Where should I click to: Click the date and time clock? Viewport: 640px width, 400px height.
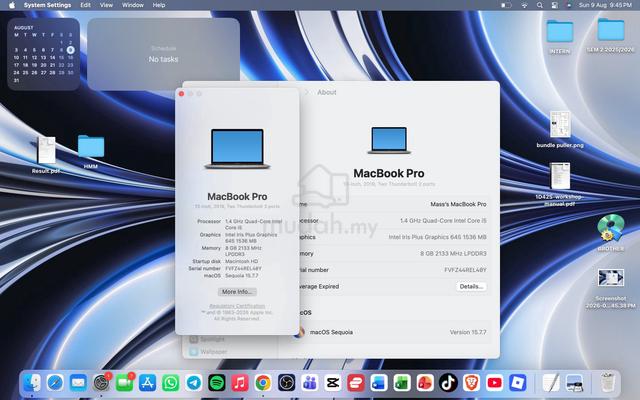coord(605,5)
